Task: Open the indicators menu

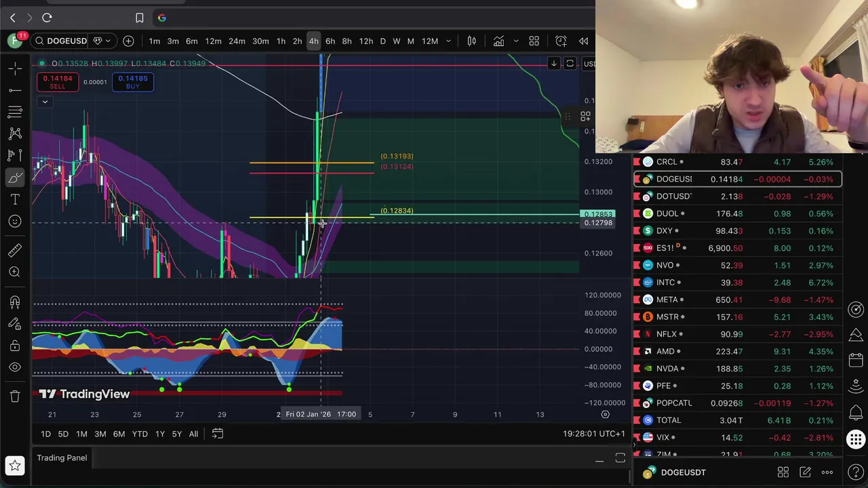Action: [x=498, y=41]
